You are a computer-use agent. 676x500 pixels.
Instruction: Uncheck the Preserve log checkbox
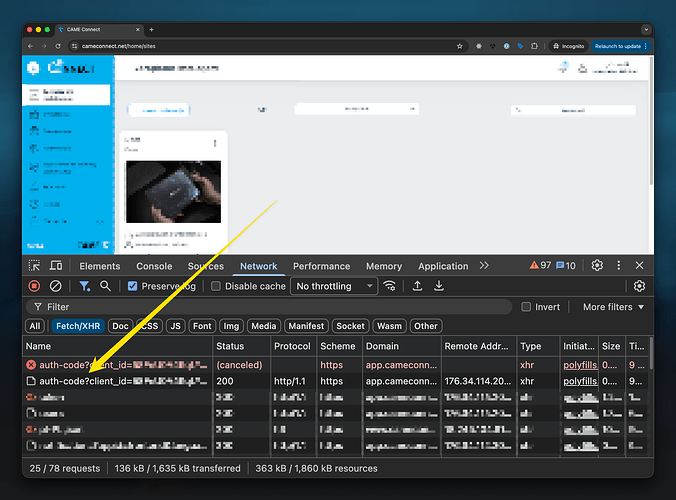tap(133, 286)
